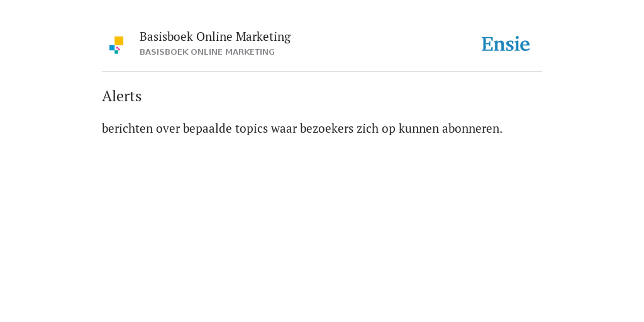Screen dimensions: 644x322
Task: Select the Alerts heading
Action: (121, 96)
